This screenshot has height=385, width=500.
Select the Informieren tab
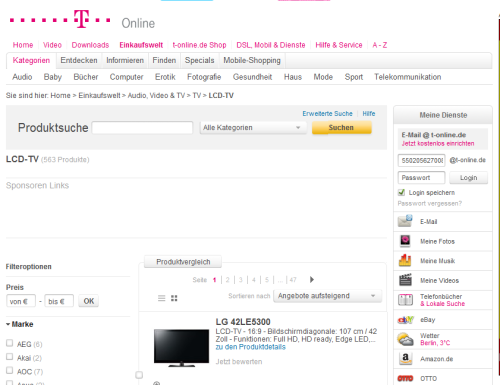125,60
